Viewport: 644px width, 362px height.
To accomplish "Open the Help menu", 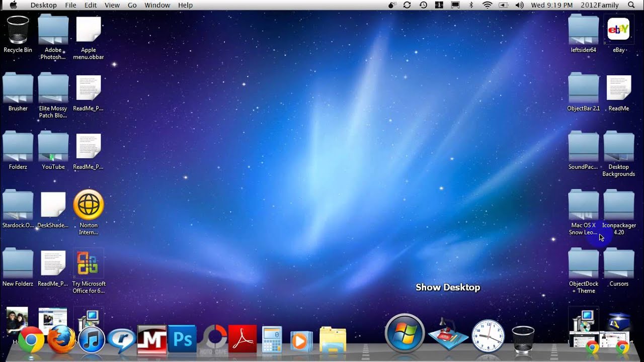I will click(x=186, y=5).
